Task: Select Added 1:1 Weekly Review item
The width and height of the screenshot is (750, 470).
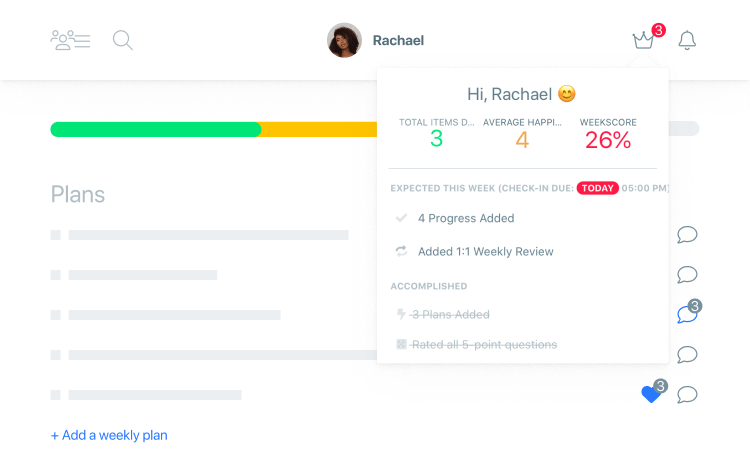Action: click(x=485, y=251)
